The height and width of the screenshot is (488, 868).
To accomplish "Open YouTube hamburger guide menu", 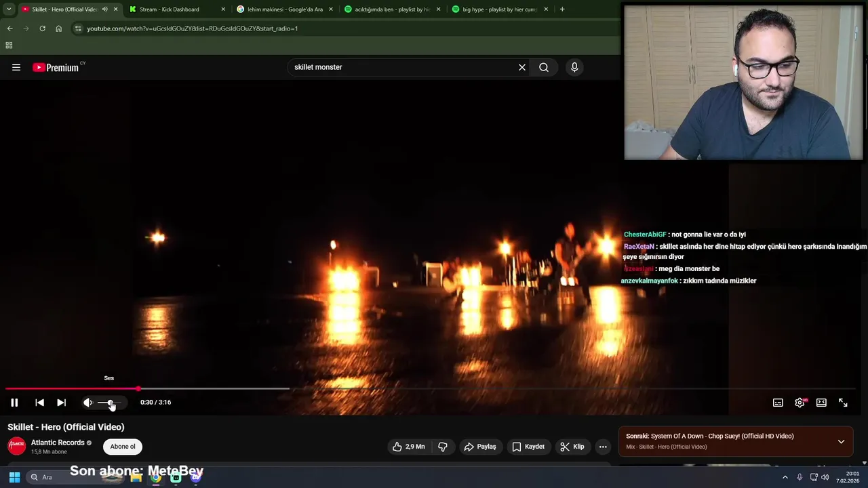I will (16, 67).
